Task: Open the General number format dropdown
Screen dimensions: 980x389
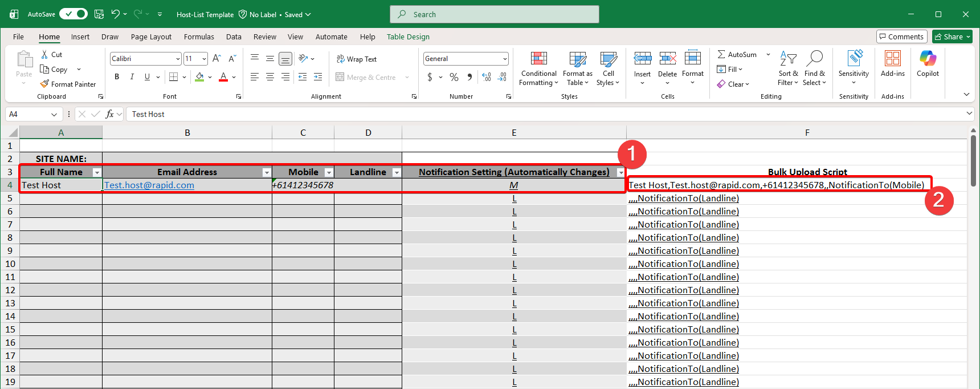Action: (x=505, y=59)
